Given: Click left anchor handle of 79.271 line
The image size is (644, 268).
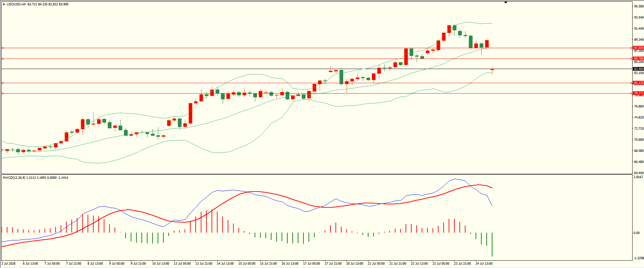Looking at the screenshot, I should [x=2, y=93].
